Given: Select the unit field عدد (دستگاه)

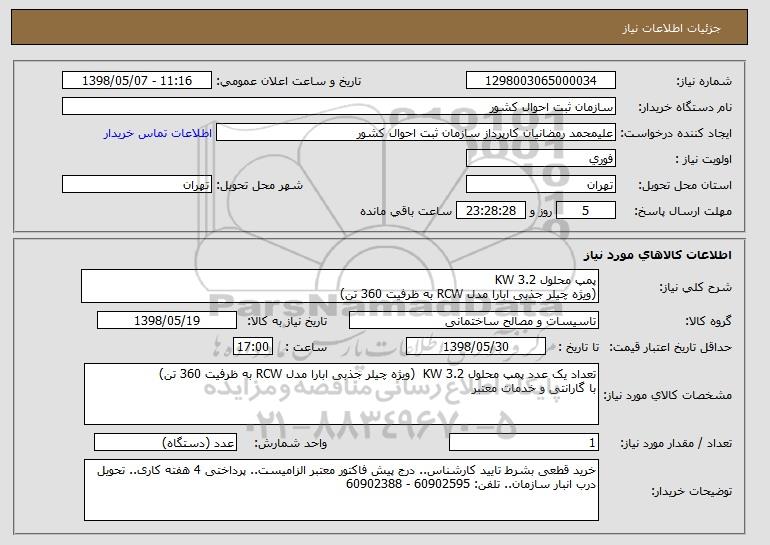Looking at the screenshot, I should pos(165,442).
